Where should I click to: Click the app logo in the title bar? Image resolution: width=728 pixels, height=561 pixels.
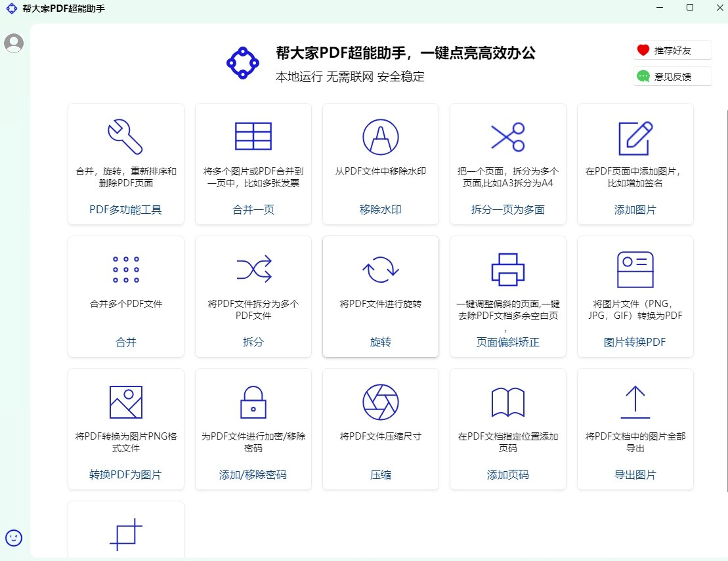(x=12, y=9)
